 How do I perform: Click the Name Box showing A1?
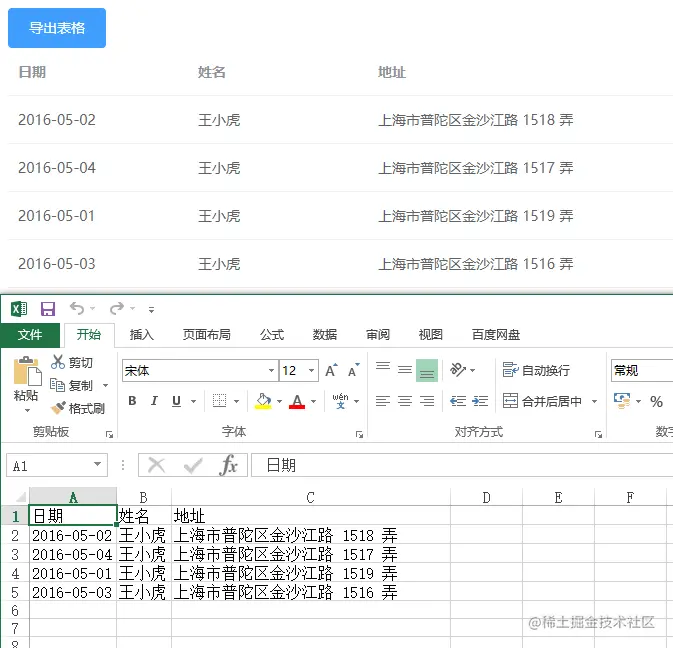57,465
